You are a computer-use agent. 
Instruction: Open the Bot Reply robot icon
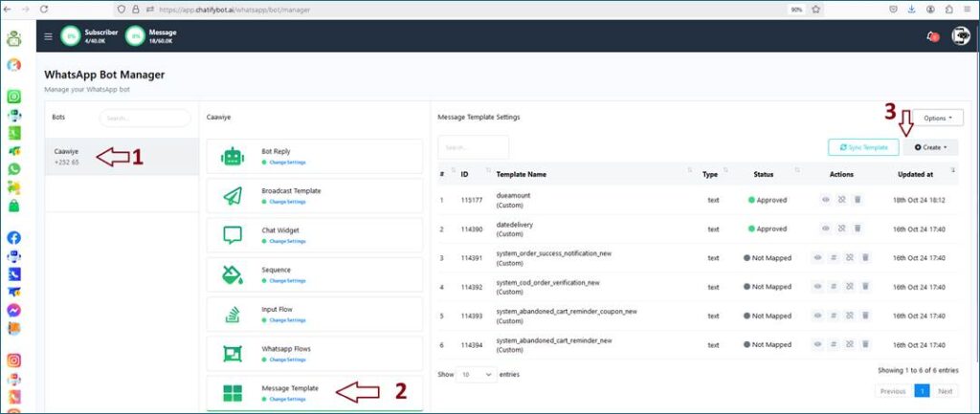[232, 157]
